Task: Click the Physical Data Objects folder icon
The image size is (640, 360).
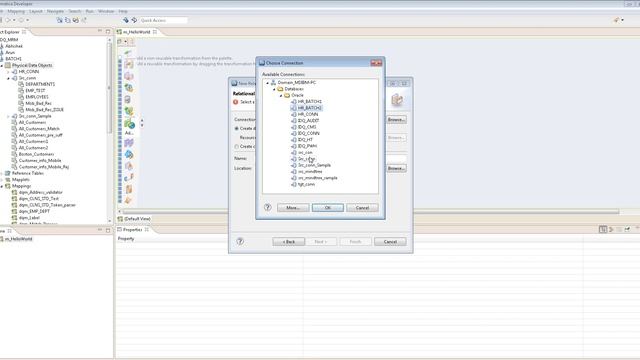Action: tap(8, 65)
